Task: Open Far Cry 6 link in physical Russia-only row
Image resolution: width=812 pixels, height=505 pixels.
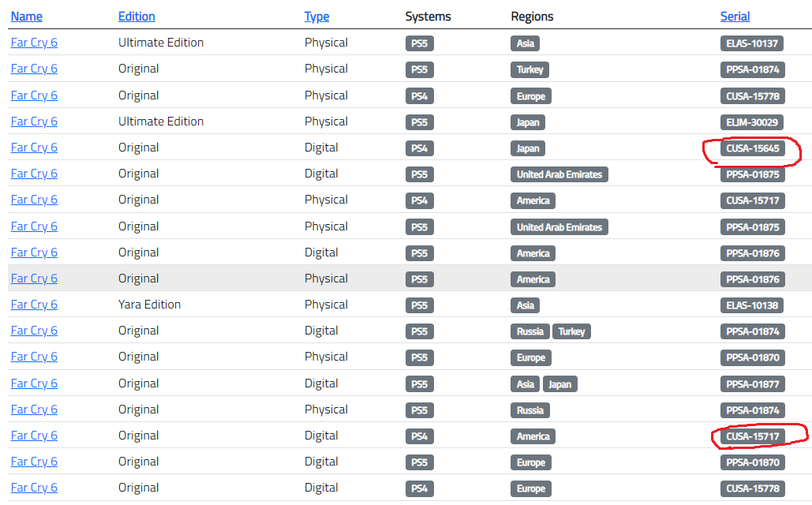Action: pos(34,410)
